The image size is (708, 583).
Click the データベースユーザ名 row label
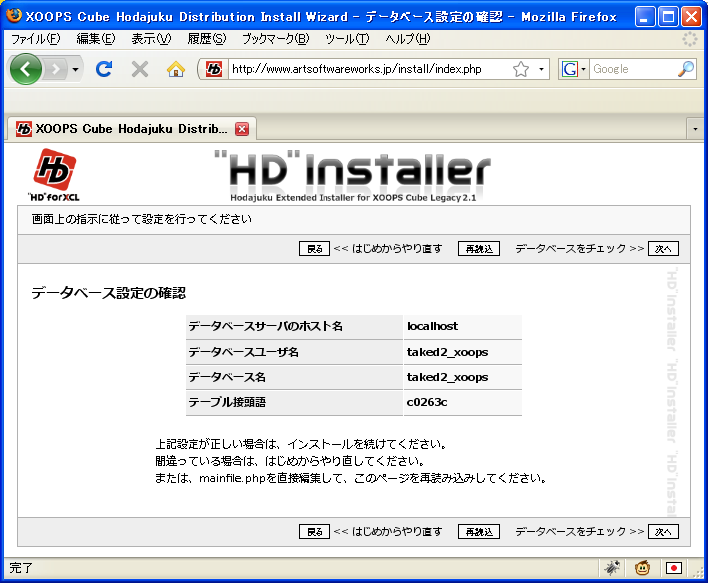click(244, 352)
